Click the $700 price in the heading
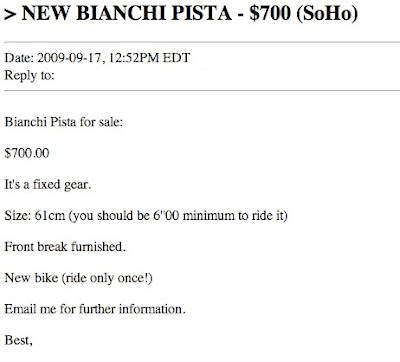400x362 pixels. (270, 13)
